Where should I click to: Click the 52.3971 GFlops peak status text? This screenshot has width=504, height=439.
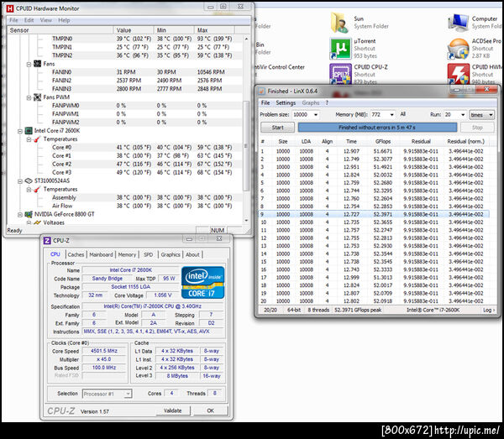point(358,310)
